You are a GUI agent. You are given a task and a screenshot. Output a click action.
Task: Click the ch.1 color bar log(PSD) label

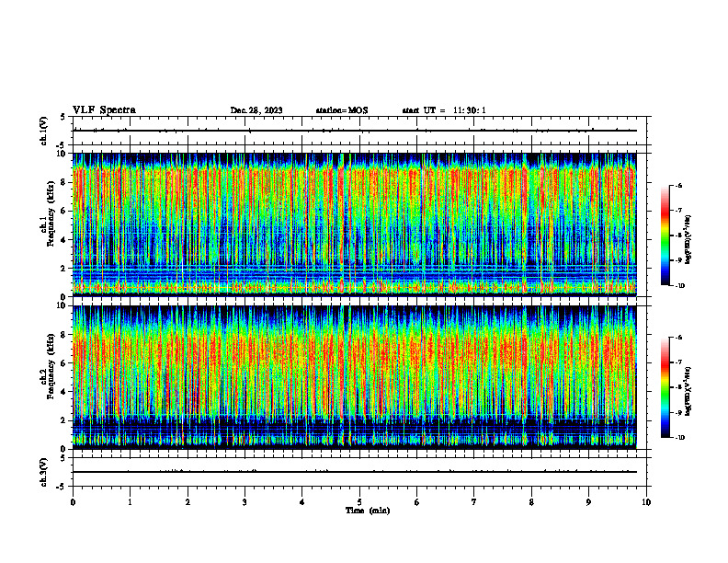tap(688, 240)
